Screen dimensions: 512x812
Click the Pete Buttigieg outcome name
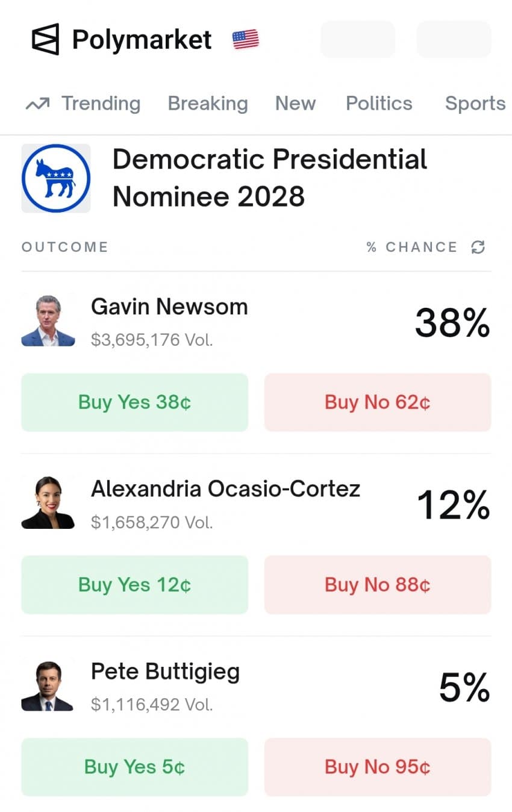[165, 671]
